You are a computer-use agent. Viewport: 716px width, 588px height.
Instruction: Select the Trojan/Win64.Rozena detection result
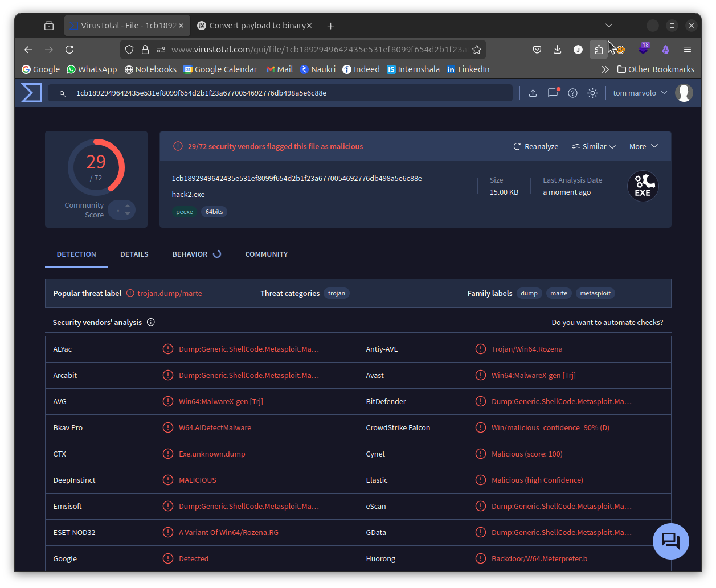(x=527, y=349)
